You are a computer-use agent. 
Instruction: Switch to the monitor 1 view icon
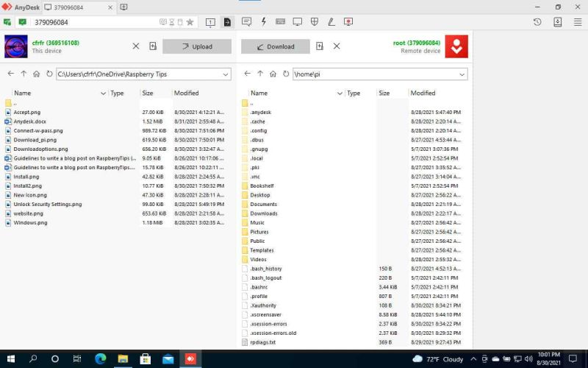click(x=210, y=22)
